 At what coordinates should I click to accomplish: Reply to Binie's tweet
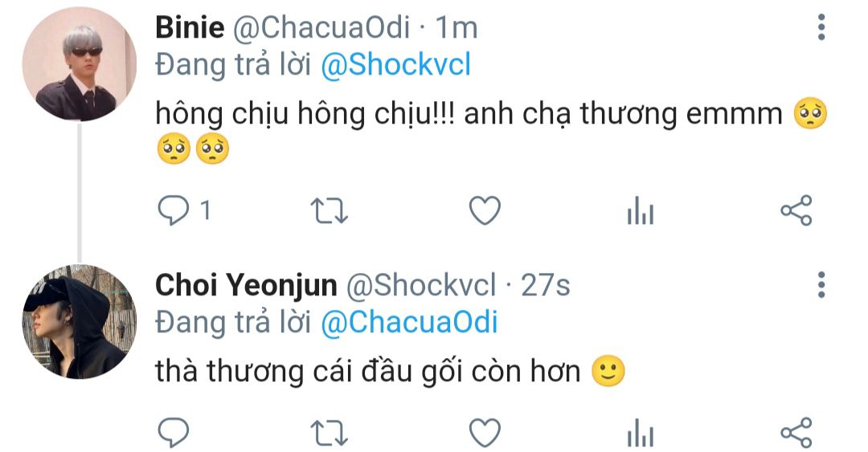click(x=174, y=211)
